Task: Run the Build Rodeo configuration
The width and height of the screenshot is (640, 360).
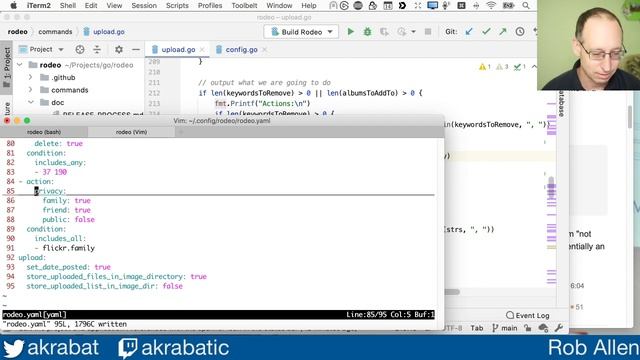Action: coord(350,31)
